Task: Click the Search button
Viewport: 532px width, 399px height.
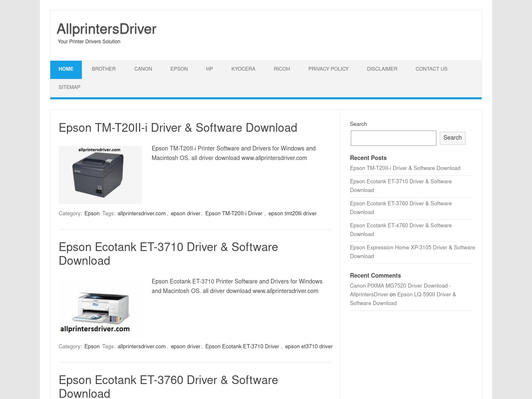Action: 453,138
